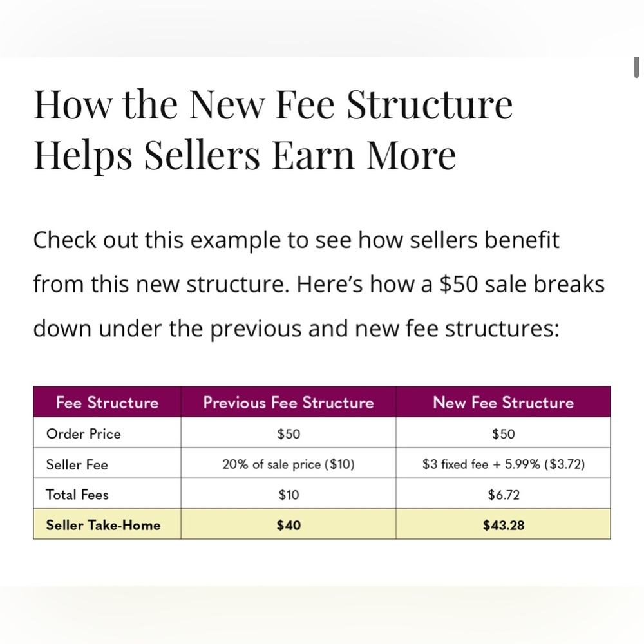This screenshot has width=644, height=644.
Task: Click the text line mentioning a $50 sale
Action: pos(319,284)
